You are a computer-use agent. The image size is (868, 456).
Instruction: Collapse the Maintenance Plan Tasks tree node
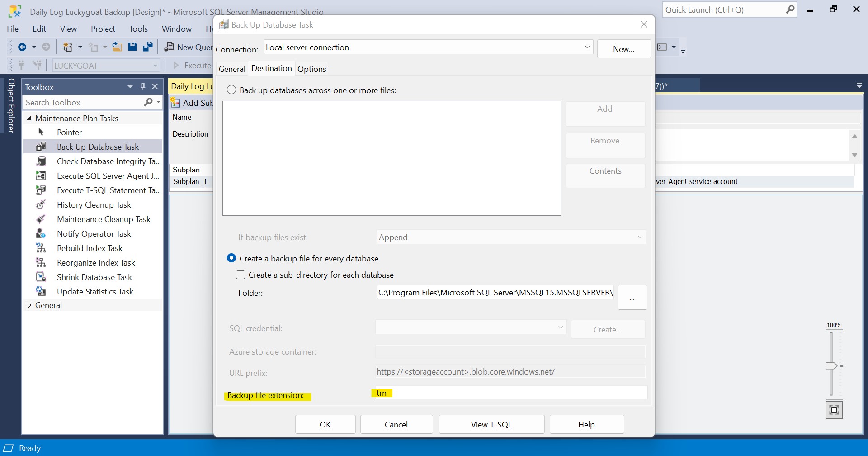[x=29, y=118]
